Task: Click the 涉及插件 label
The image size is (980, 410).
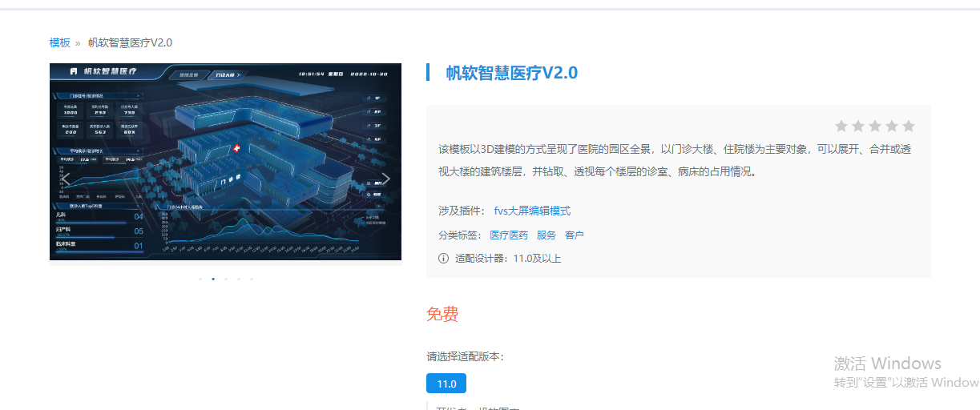Action: (x=462, y=211)
